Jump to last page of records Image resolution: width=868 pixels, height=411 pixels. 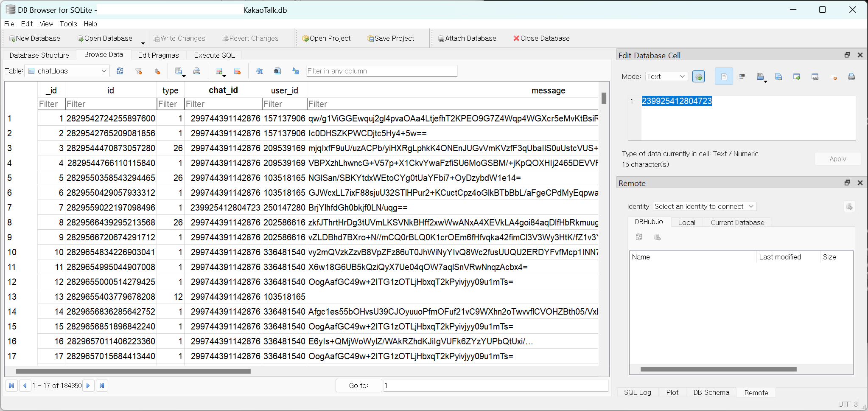pyautogui.click(x=102, y=386)
